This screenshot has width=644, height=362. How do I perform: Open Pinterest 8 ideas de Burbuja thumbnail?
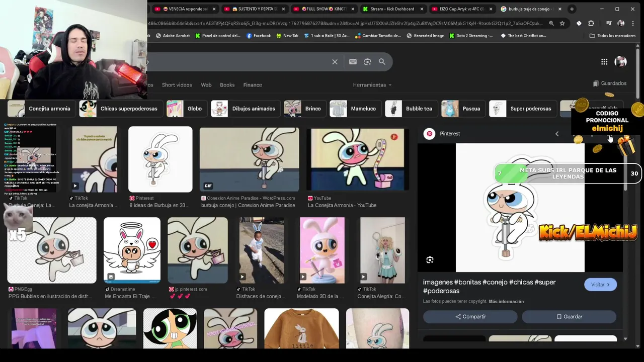pos(160,159)
